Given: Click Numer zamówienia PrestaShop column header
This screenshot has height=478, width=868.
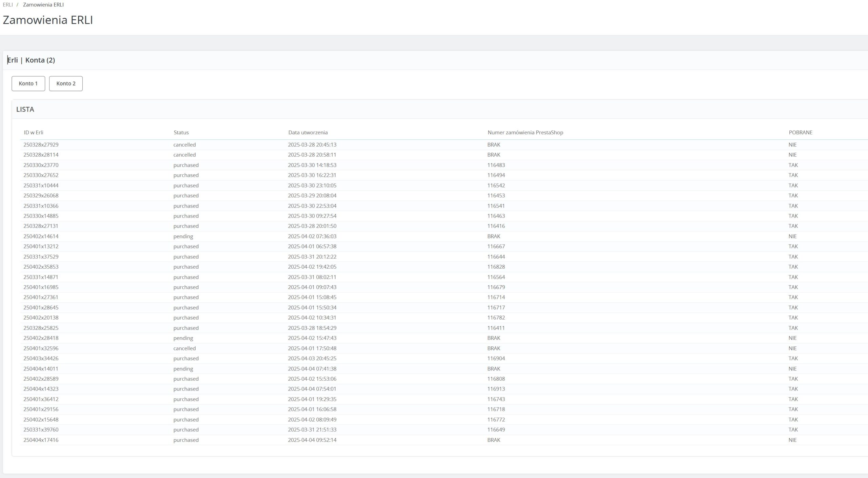Looking at the screenshot, I should [x=525, y=132].
